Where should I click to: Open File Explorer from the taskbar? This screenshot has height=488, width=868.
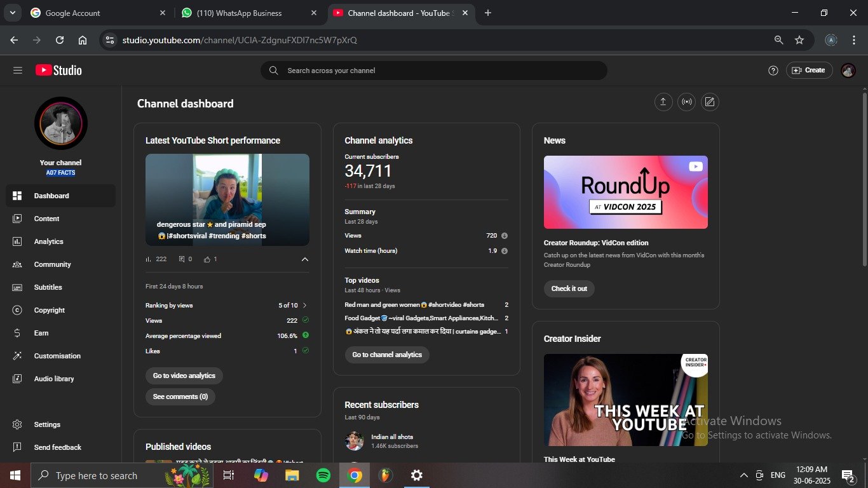click(x=292, y=475)
